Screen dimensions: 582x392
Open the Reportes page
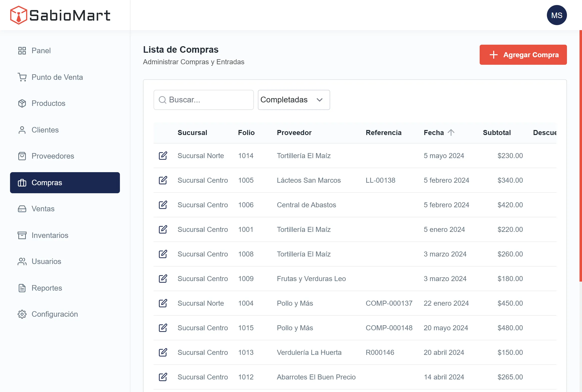click(47, 288)
